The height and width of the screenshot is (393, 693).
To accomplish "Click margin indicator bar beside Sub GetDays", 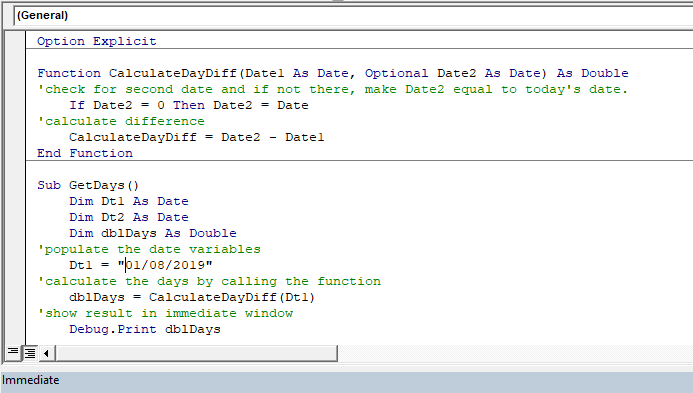I will 15,185.
